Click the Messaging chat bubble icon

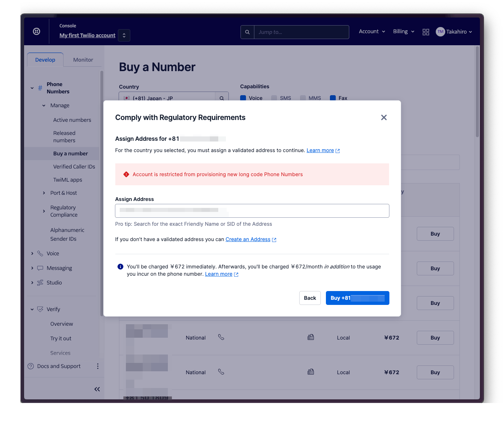40,268
